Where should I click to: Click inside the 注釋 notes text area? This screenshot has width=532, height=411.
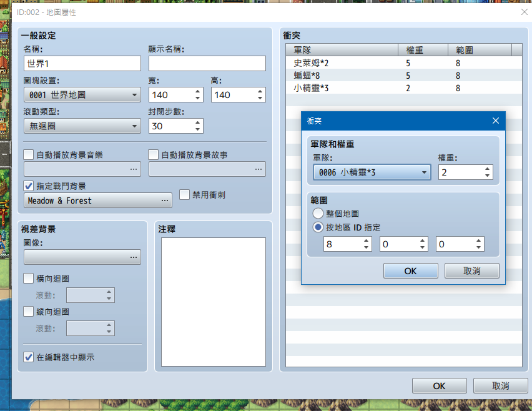[214, 302]
